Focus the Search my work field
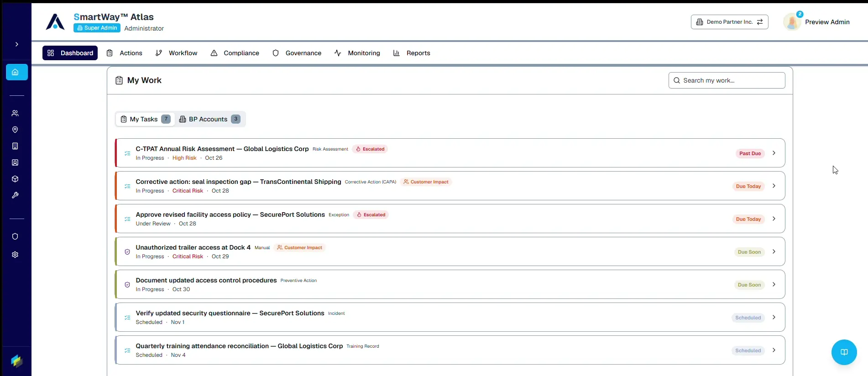868x376 pixels. (727, 80)
